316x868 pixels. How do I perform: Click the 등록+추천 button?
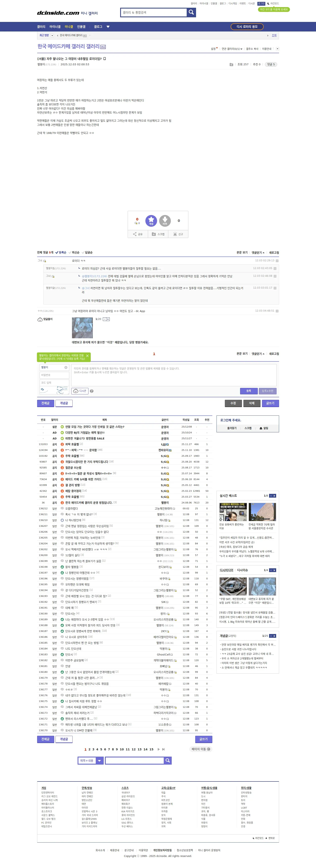[x=267, y=391]
